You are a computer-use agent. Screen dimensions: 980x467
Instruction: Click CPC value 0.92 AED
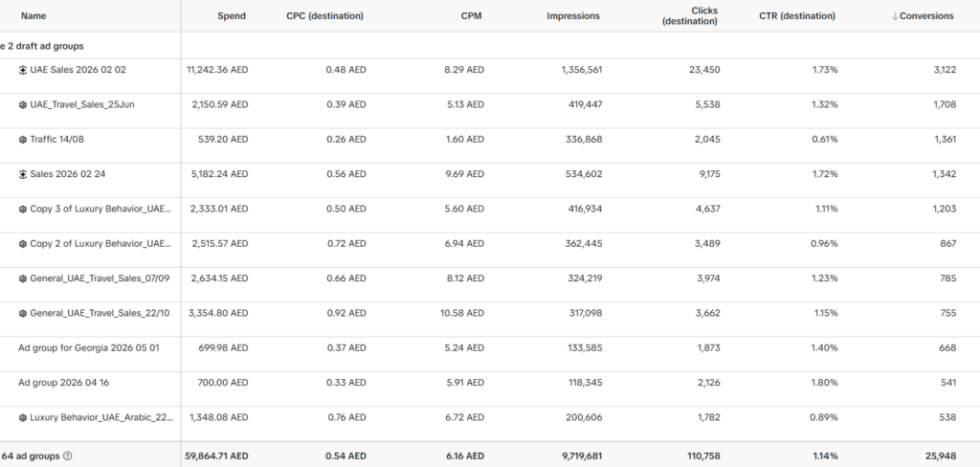tap(345, 313)
